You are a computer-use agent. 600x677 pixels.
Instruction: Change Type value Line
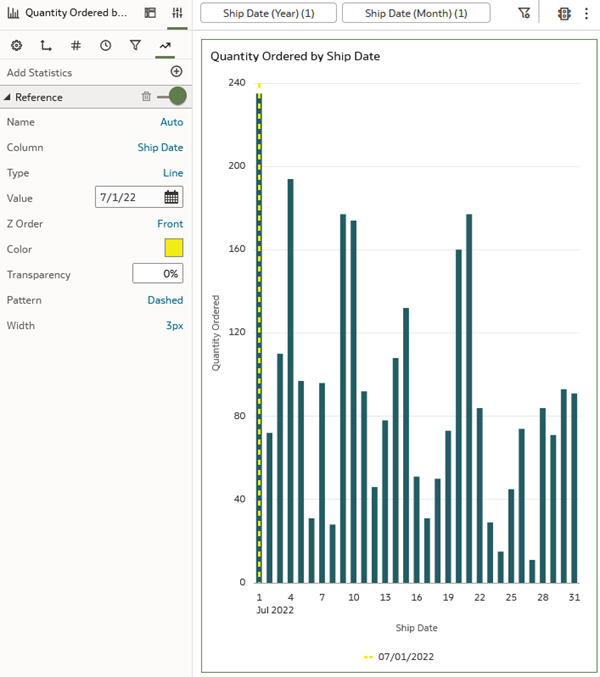[x=173, y=173]
